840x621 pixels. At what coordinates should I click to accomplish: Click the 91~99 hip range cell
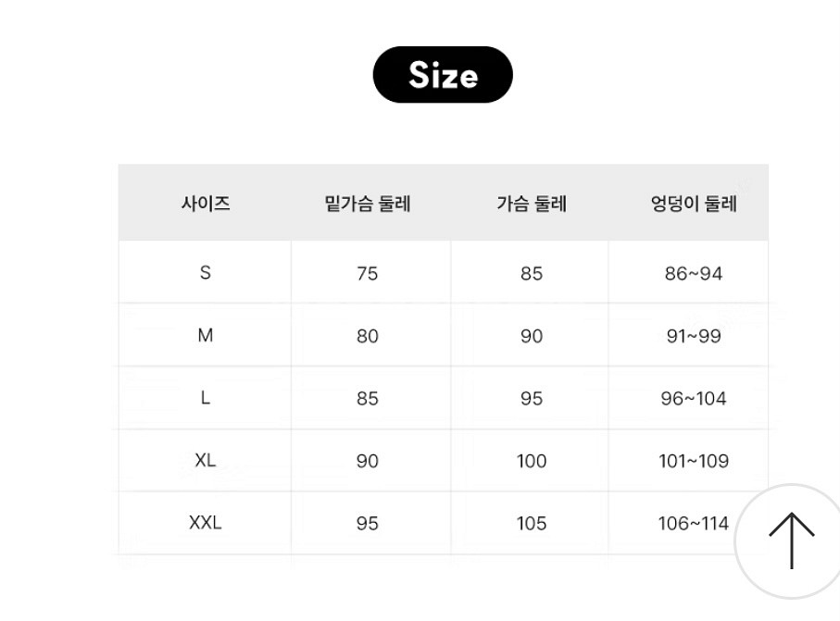[x=690, y=335]
